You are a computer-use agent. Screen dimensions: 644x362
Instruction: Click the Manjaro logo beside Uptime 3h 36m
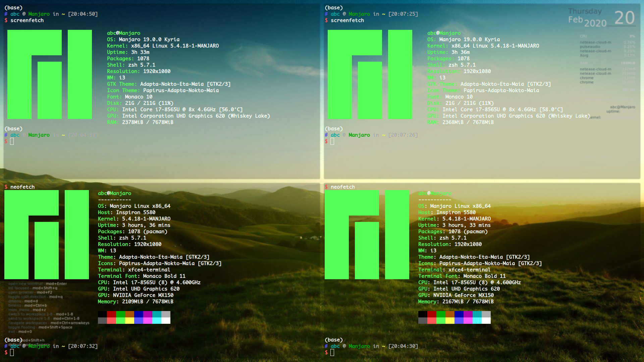coord(370,74)
